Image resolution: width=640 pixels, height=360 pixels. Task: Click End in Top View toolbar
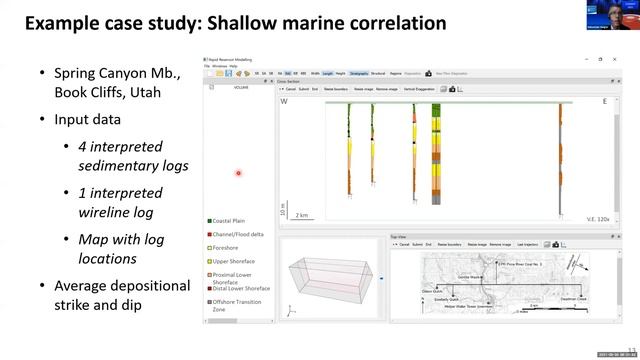(x=428, y=244)
